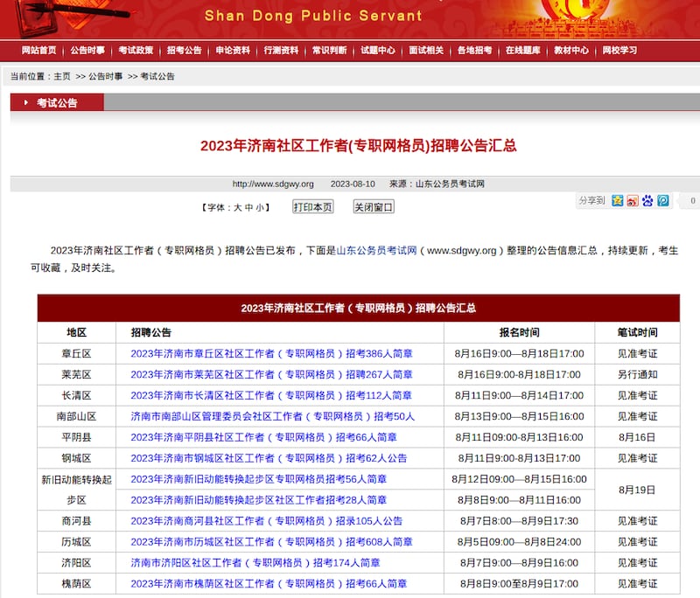Image resolution: width=700 pixels, height=598 pixels.
Task: Open the 历城区 608人简章 link
Action: pos(271,542)
